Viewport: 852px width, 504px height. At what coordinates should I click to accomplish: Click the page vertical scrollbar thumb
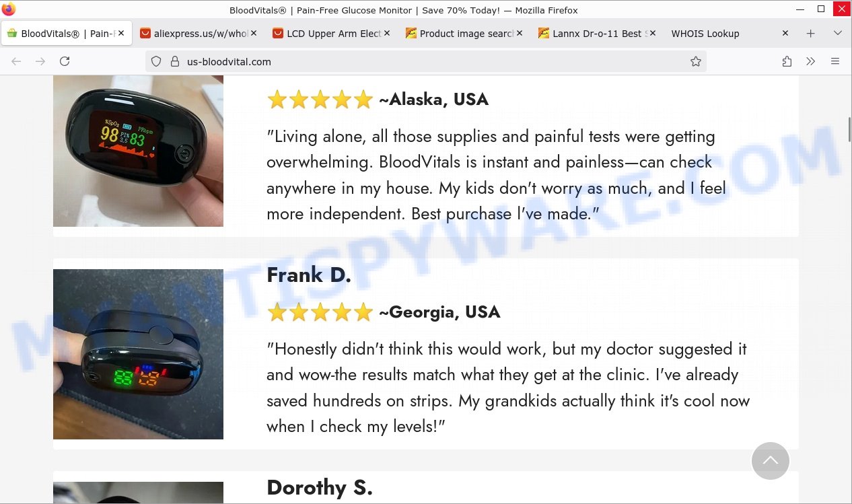click(849, 128)
